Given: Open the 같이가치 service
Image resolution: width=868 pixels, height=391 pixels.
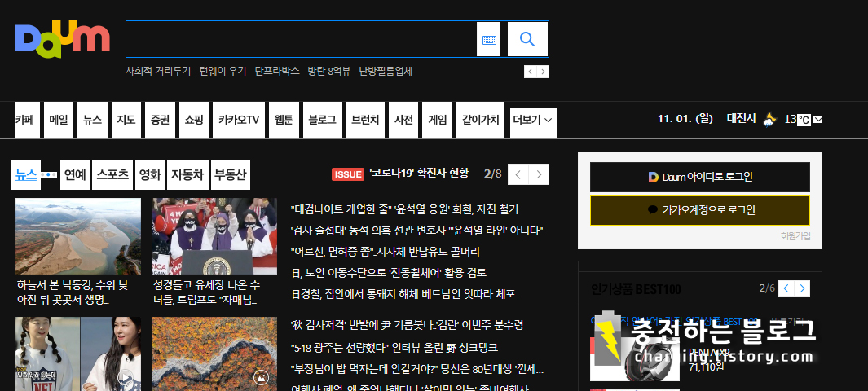Looking at the screenshot, I should (481, 120).
